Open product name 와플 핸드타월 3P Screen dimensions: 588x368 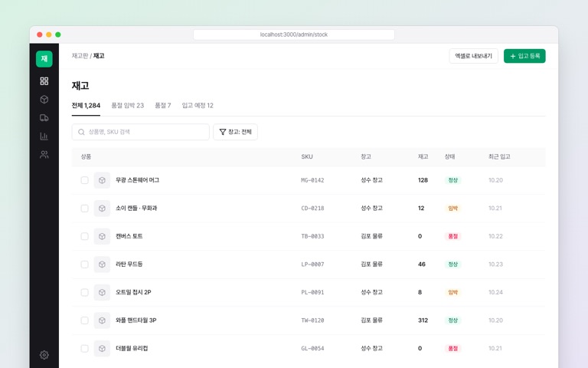[x=136, y=320]
